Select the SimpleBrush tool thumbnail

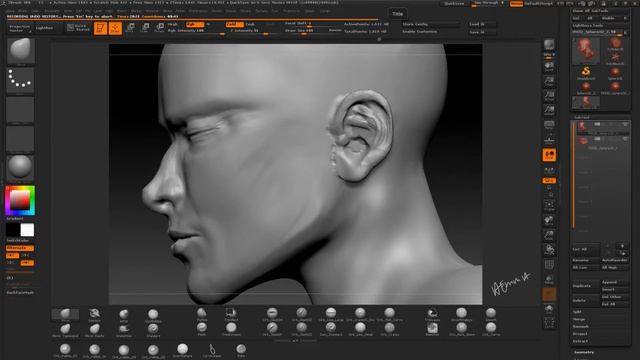(x=586, y=73)
